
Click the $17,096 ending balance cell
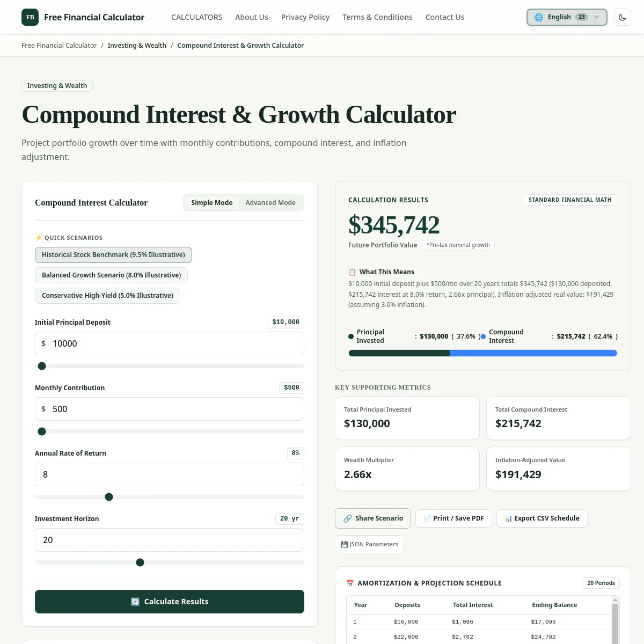click(543, 622)
